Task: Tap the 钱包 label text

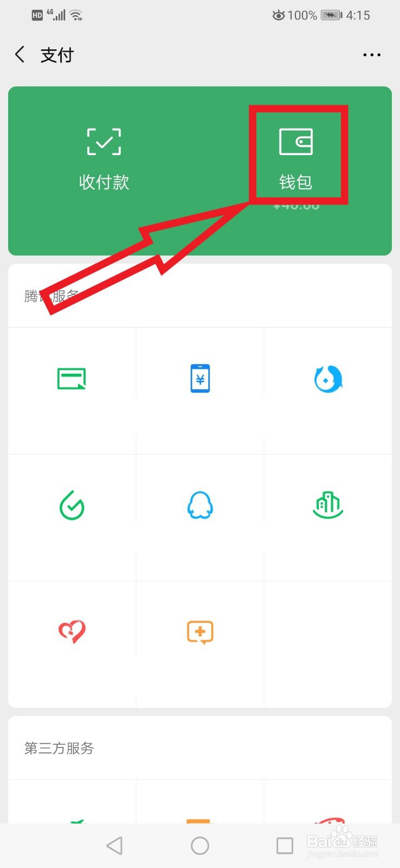Action: pos(296,182)
